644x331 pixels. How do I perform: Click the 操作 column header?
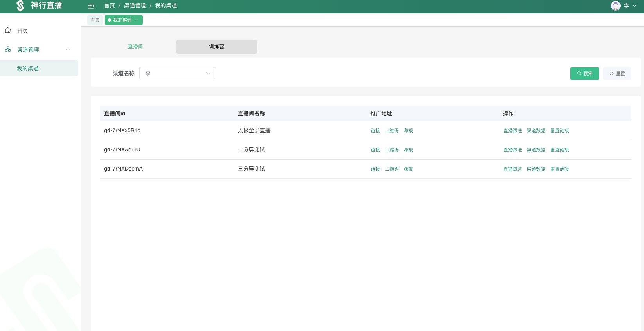(x=508, y=113)
